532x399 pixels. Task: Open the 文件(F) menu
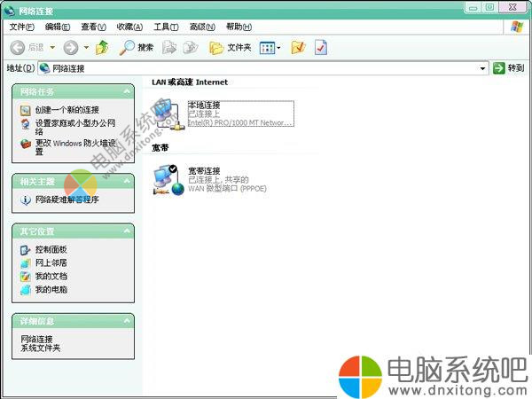point(22,27)
